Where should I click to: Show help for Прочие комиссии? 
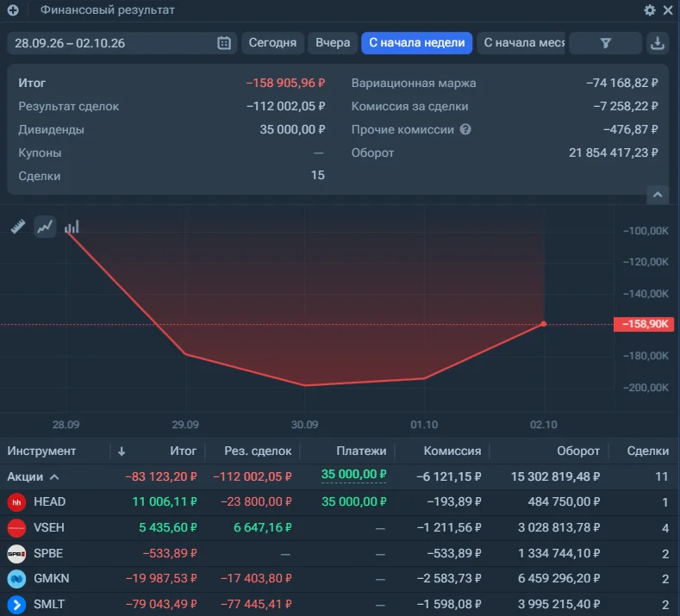point(465,129)
